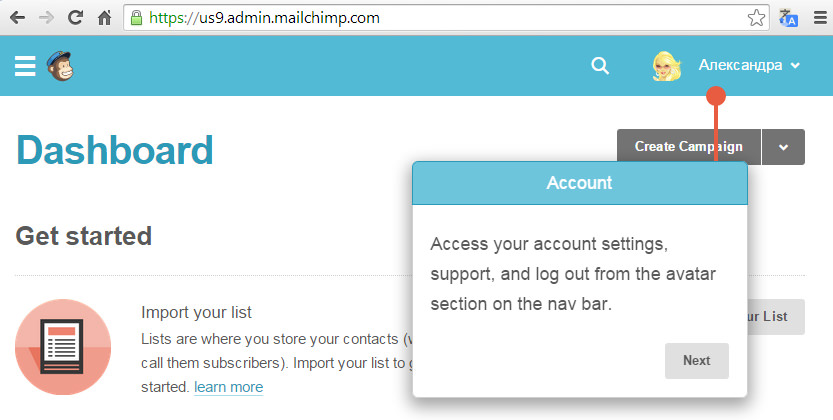Click the red tour marker dot
Viewport: 833px width, 420px height.
click(x=716, y=96)
